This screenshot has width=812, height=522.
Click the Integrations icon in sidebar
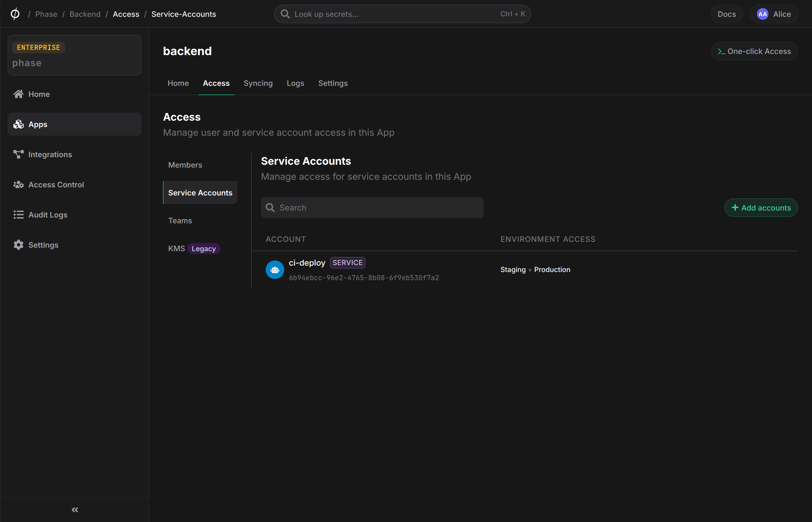pyautogui.click(x=18, y=154)
